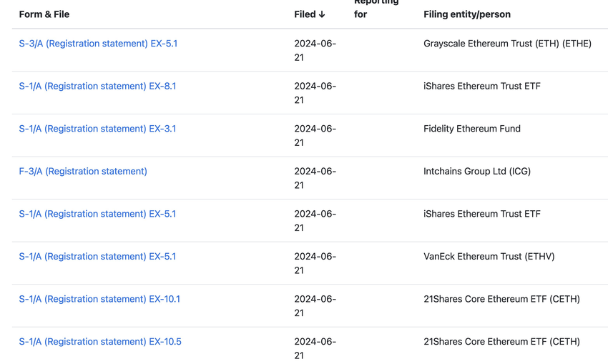Viewport: 608px width, 364px height.
Task: Select Intchains Group Ltd (ICG) entity
Action: coord(477,172)
